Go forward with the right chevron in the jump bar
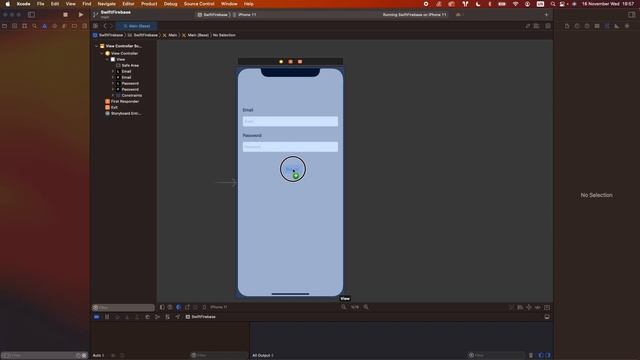Image resolution: width=640 pixels, height=360 pixels. click(x=111, y=26)
